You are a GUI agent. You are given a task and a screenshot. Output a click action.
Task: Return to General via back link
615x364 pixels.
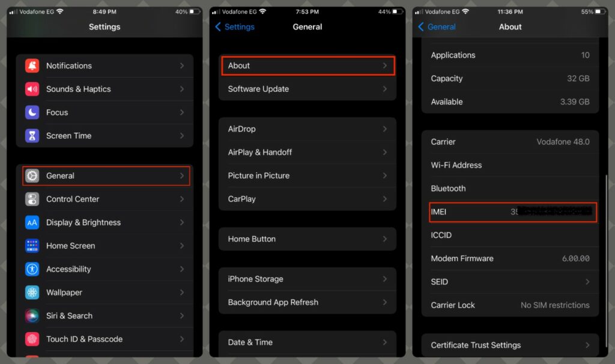(437, 27)
